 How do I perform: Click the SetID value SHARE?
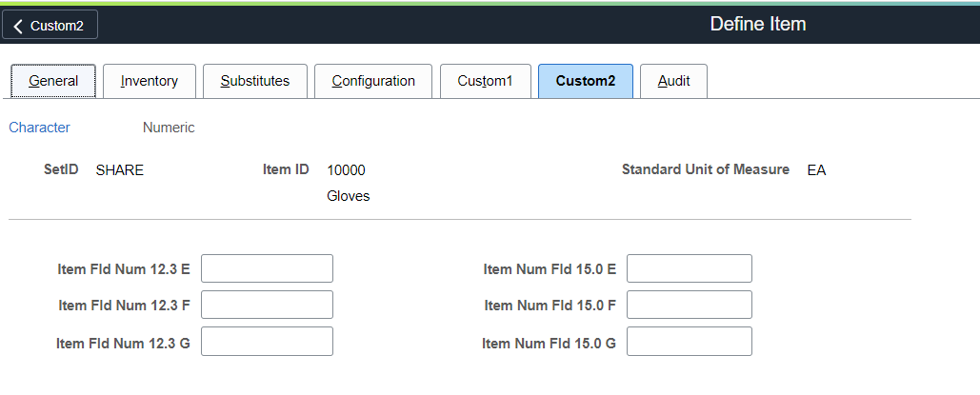pos(119,170)
